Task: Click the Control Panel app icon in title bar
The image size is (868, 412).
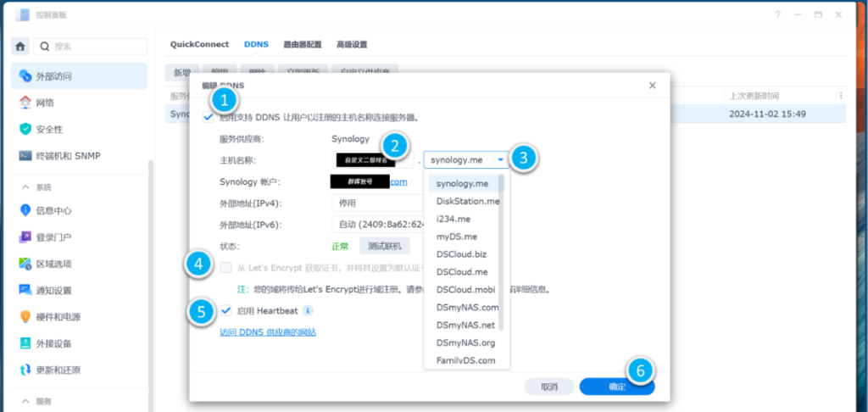Action: pyautogui.click(x=22, y=15)
